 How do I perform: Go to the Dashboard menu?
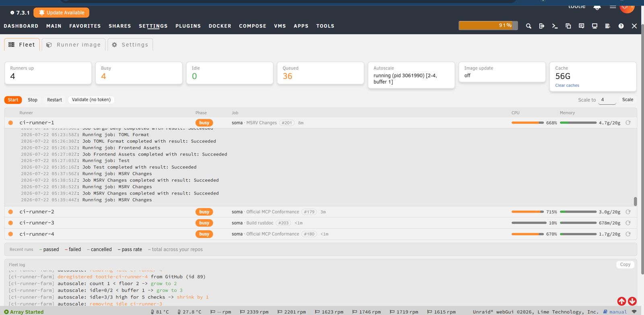21,26
